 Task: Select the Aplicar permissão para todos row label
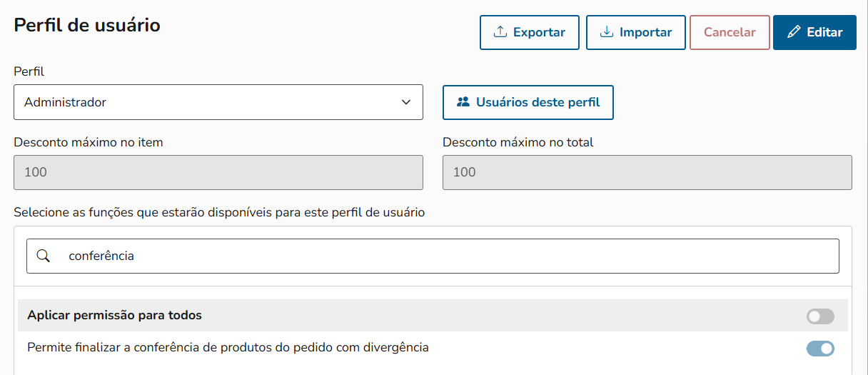coord(114,315)
